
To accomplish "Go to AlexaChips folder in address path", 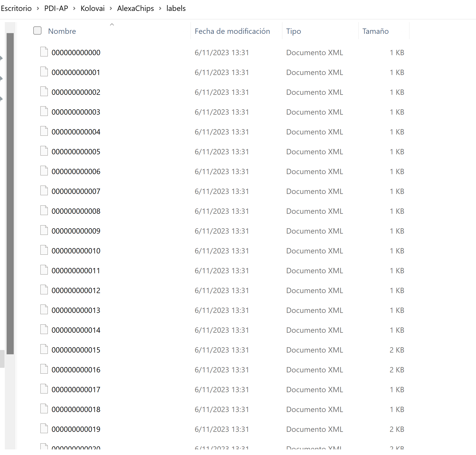I will (135, 8).
